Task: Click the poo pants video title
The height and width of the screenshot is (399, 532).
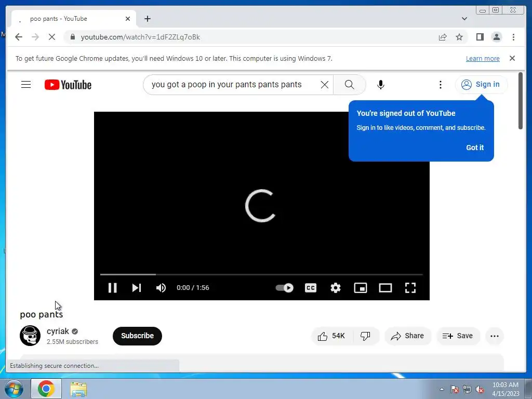Action: coord(42,314)
